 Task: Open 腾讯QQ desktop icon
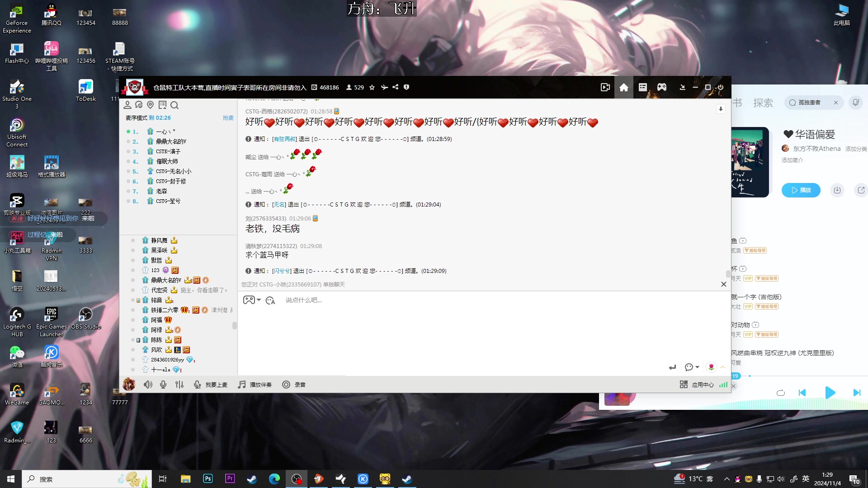[x=52, y=15]
